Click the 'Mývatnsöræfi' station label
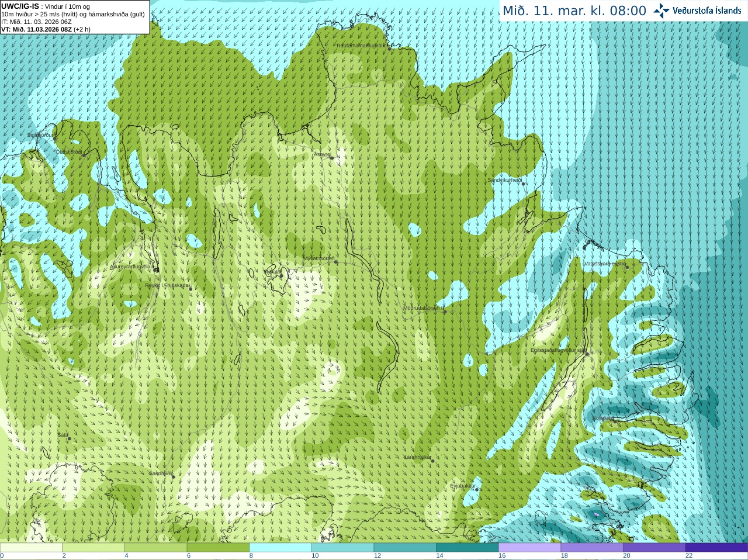The height and width of the screenshot is (560, 748). tap(318, 258)
